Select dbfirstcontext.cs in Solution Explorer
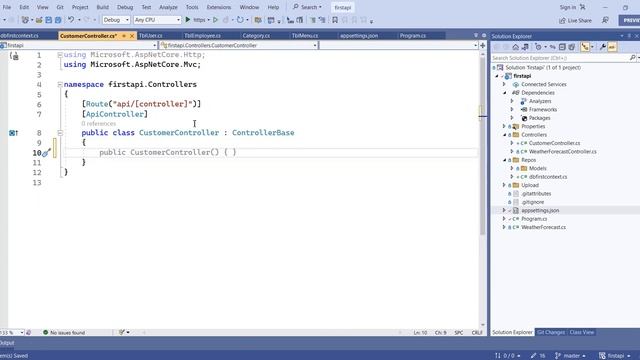 [548, 177]
